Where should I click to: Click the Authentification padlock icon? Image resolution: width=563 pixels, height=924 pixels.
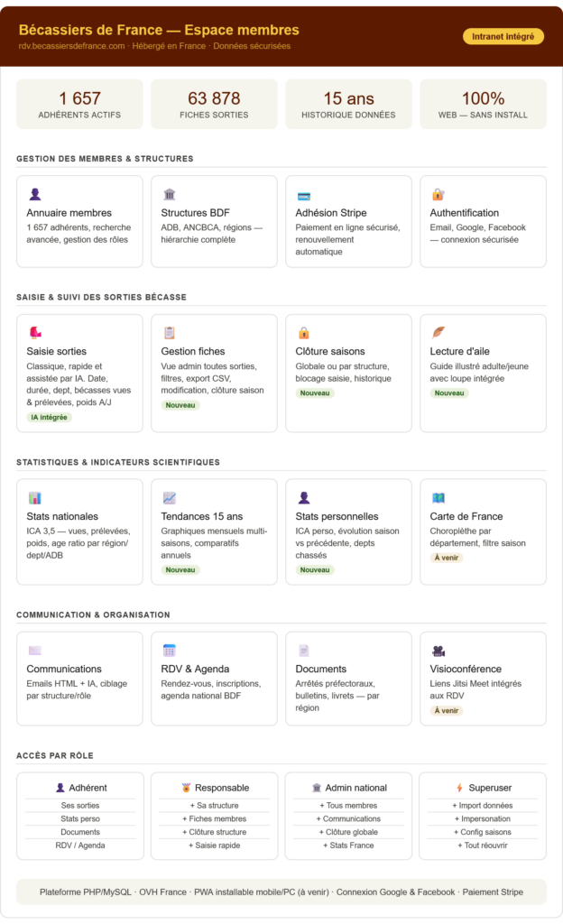tap(438, 194)
